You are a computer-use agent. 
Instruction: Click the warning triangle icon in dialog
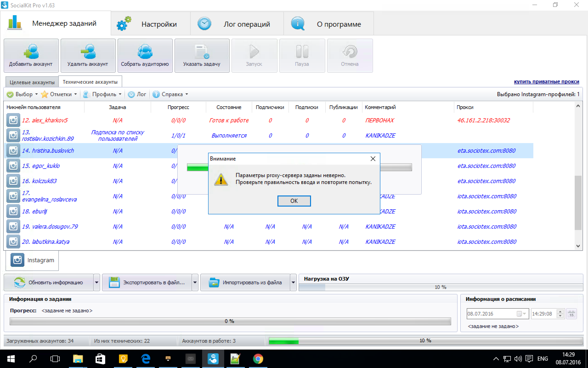pyautogui.click(x=221, y=179)
